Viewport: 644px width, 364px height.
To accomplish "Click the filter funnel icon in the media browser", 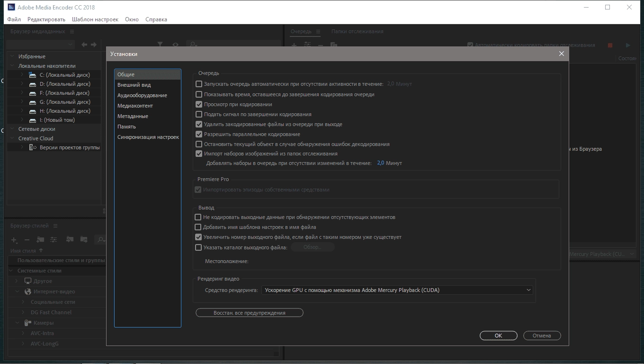I will (x=160, y=45).
